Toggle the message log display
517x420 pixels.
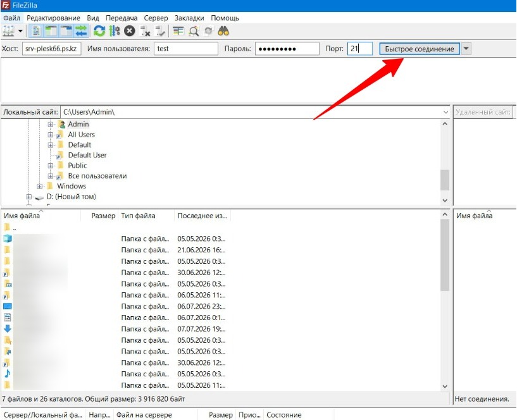click(36, 32)
